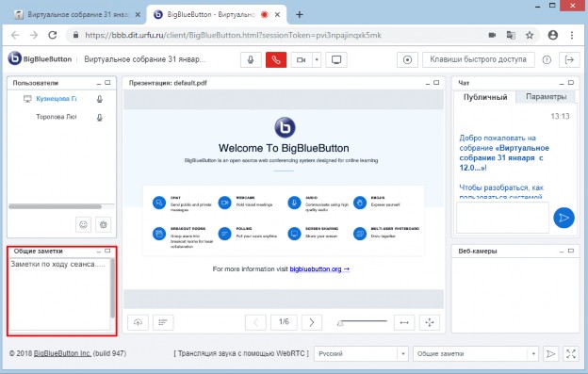Upload a presentation file
The width and height of the screenshot is (588, 374).
[138, 322]
